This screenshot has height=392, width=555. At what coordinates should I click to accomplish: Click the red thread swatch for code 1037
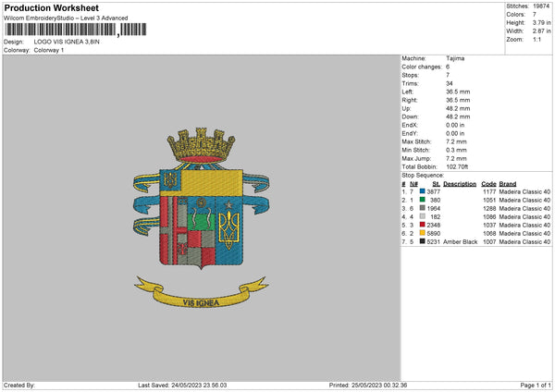(x=423, y=225)
